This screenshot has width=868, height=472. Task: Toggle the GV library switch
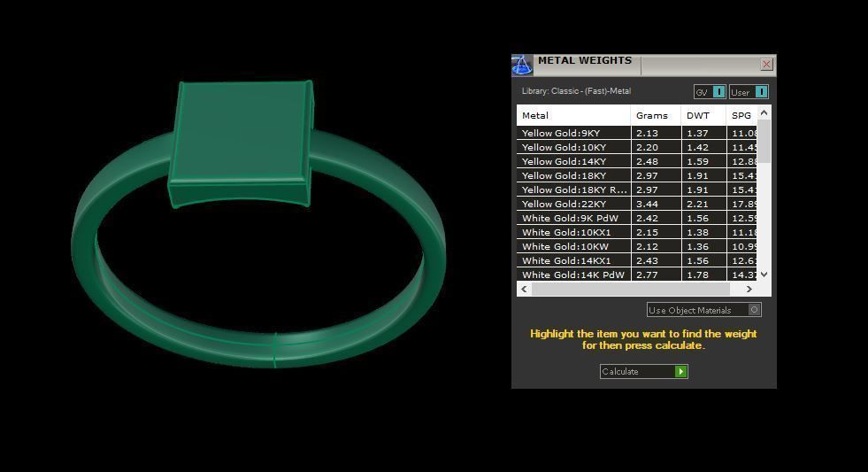pyautogui.click(x=710, y=92)
